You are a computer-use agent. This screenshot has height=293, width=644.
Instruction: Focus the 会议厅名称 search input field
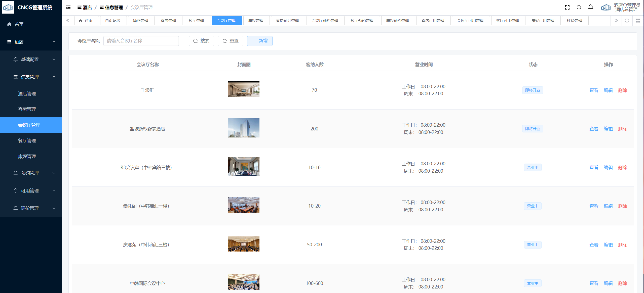point(141,41)
